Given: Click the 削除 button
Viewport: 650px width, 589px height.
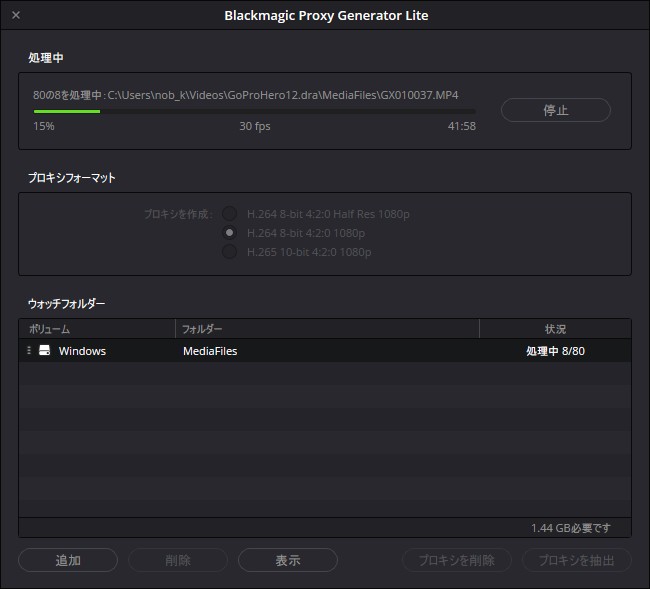Looking at the screenshot, I should click(178, 560).
